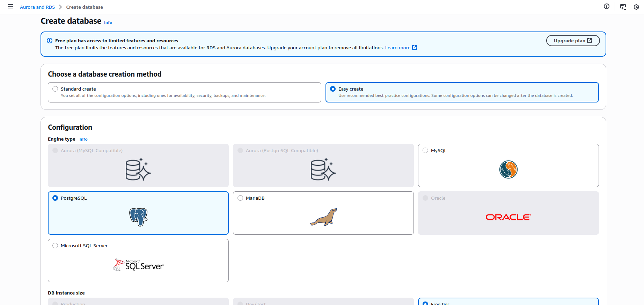This screenshot has height=305, width=644.
Task: Click disabled Aurora MySQL Compatible radio button
Action: (55, 150)
